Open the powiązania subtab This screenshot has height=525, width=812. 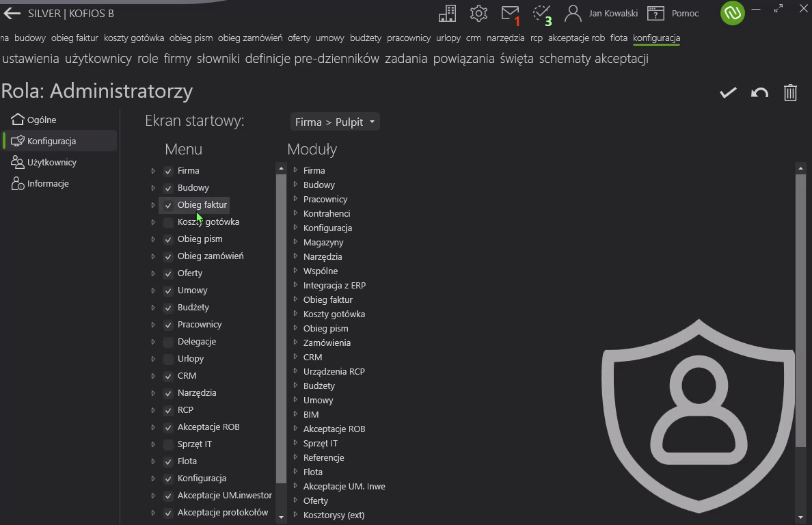tap(463, 59)
